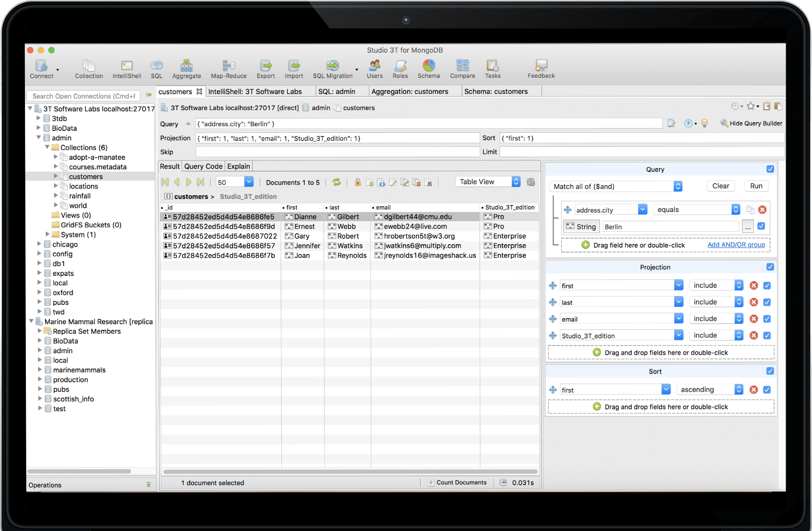
Task: Click Hide Query Builder
Action: pyautogui.click(x=751, y=123)
